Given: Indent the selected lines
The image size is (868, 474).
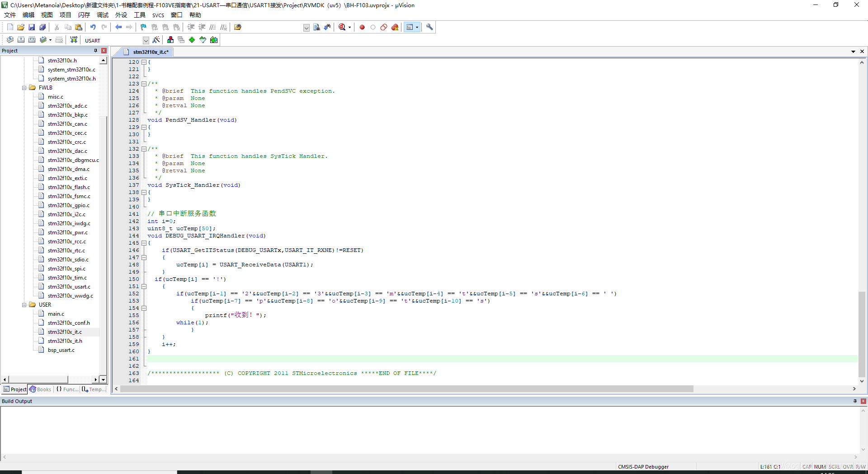Looking at the screenshot, I should (x=191, y=27).
